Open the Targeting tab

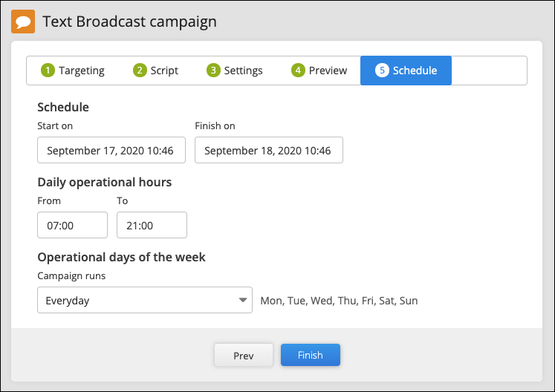73,71
